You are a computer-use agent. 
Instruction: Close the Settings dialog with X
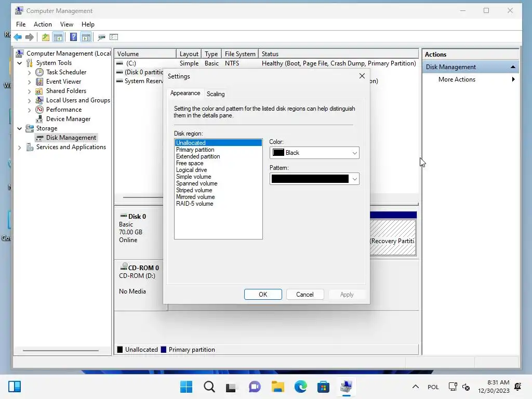coord(362,76)
